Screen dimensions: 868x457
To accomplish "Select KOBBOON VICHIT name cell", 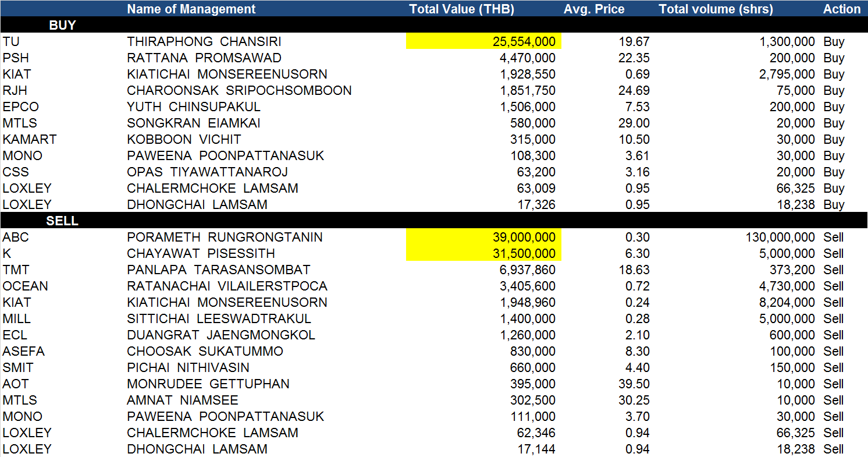I will click(184, 139).
